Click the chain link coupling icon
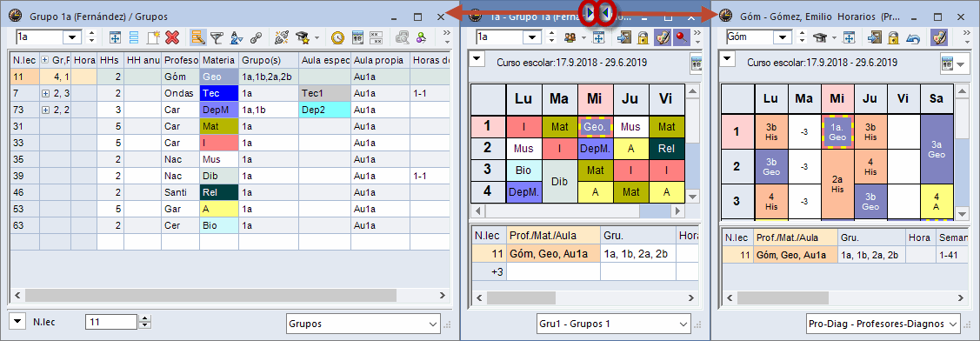Image resolution: width=980 pixels, height=341 pixels. coord(255,37)
